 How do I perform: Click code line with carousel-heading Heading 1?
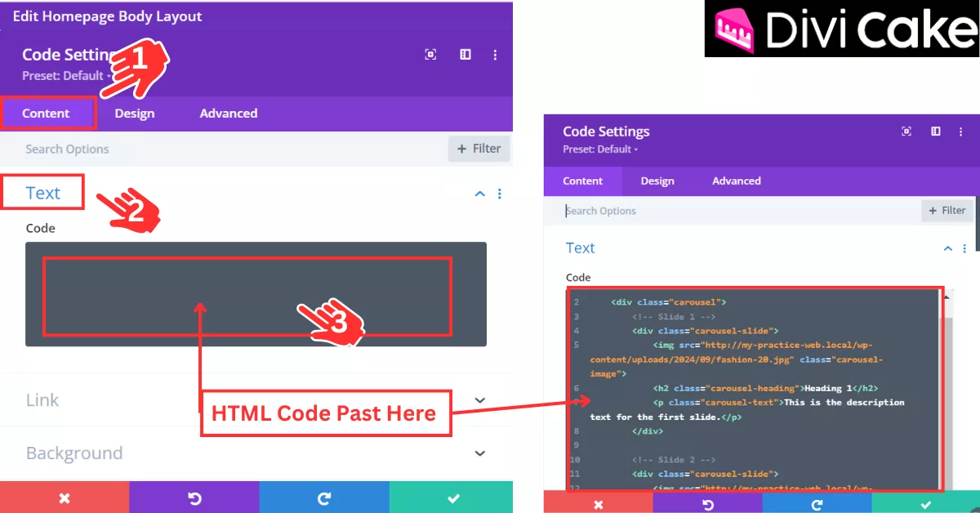(765, 388)
